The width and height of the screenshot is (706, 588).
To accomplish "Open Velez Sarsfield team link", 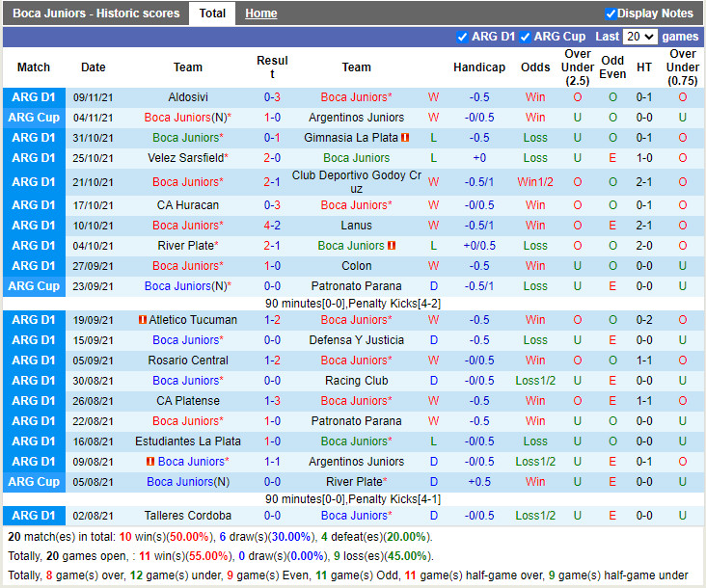I will pyautogui.click(x=187, y=158).
